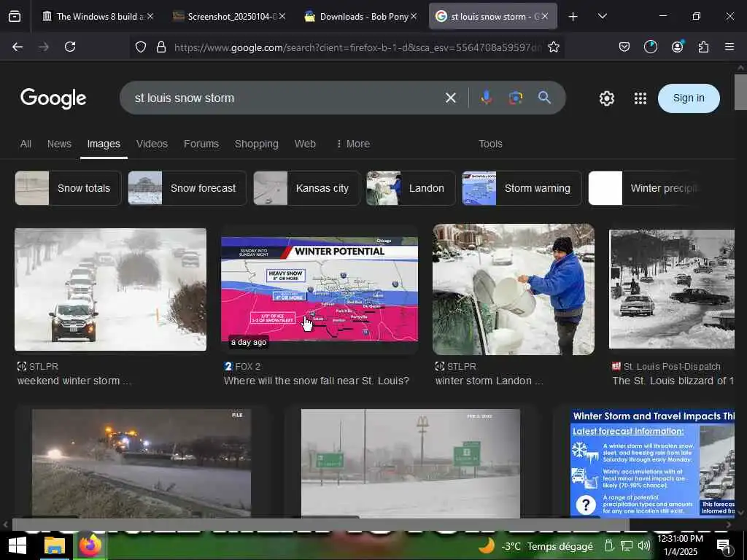Click the Google logo

pyautogui.click(x=53, y=98)
